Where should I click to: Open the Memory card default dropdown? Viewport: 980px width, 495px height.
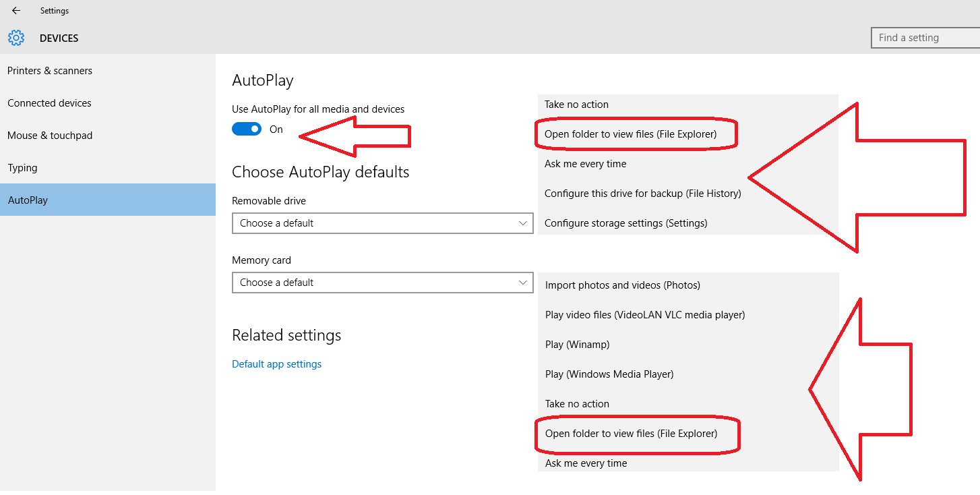[382, 282]
